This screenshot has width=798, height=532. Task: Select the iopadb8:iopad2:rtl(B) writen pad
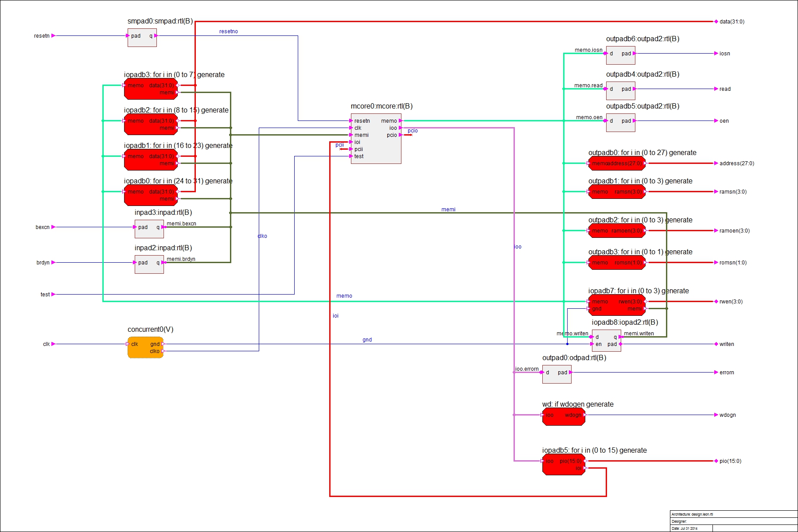click(606, 340)
